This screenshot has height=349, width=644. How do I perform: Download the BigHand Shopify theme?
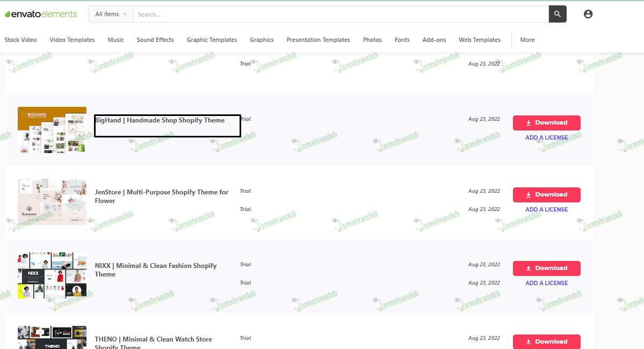point(547,123)
